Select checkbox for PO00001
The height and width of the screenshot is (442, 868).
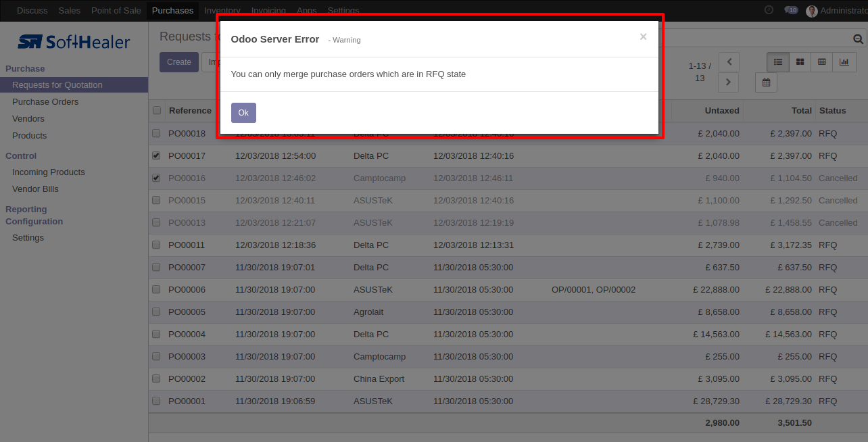click(x=156, y=401)
